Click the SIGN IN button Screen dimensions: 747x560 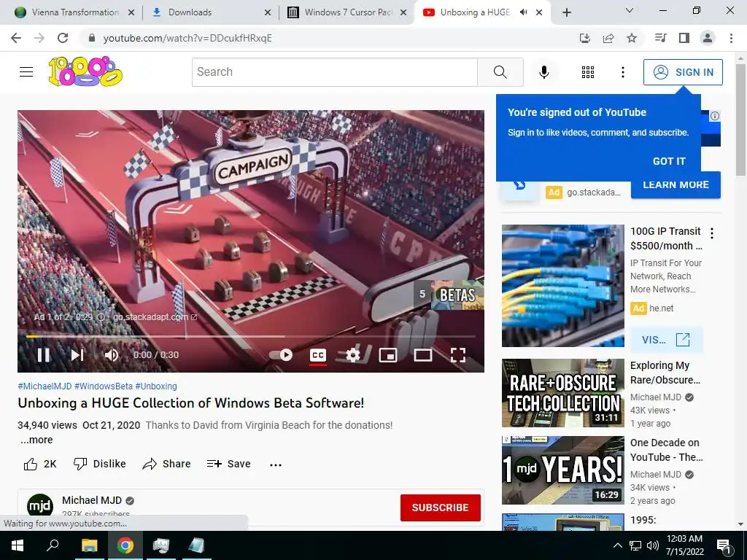tap(683, 72)
